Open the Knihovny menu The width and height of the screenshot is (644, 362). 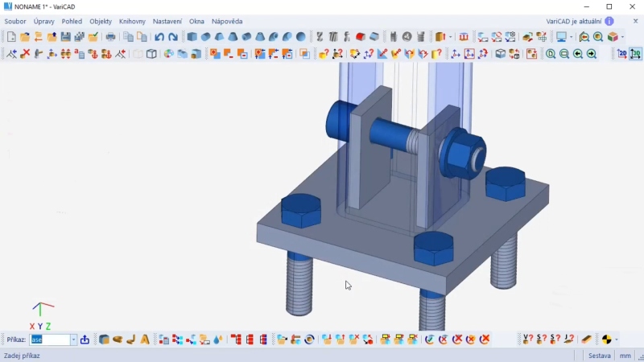point(132,22)
